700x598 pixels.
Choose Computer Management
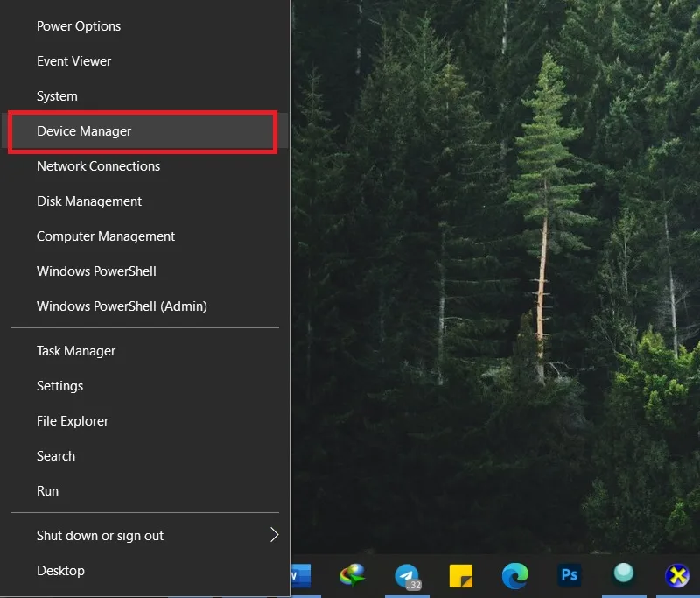click(x=145, y=236)
